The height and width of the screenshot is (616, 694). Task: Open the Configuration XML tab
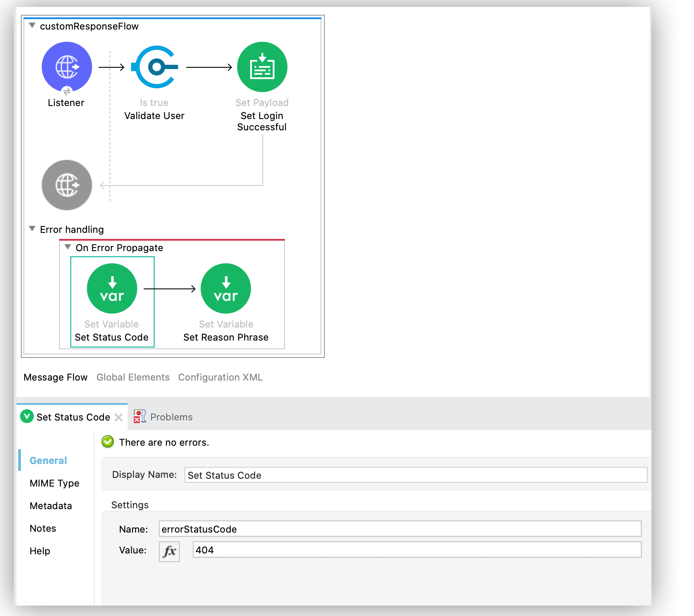(x=220, y=377)
